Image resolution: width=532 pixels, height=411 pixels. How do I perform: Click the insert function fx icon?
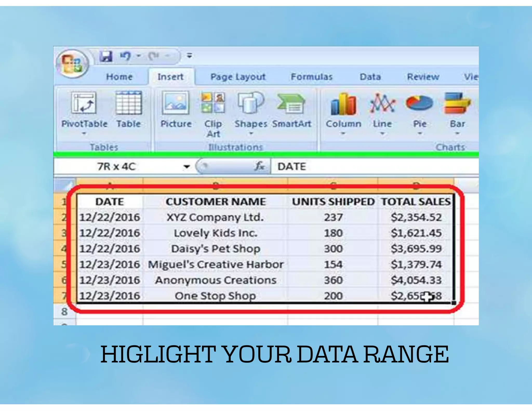point(259,166)
